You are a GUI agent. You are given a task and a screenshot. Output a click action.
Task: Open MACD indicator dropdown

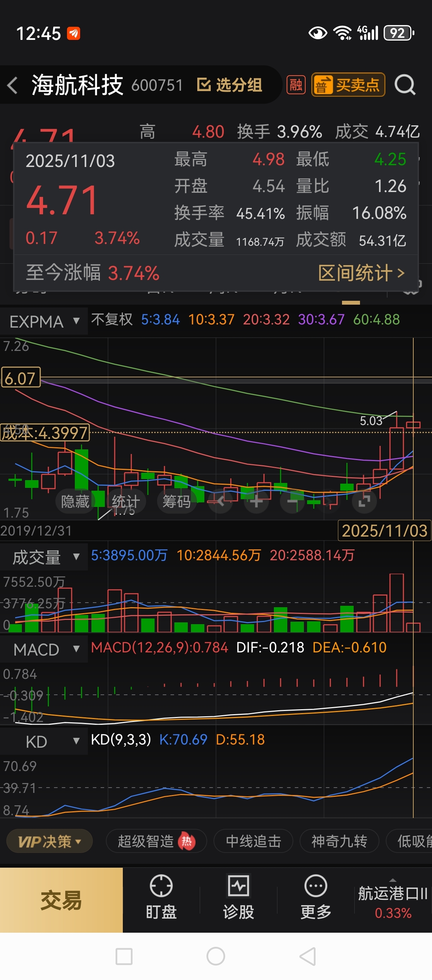[44, 650]
